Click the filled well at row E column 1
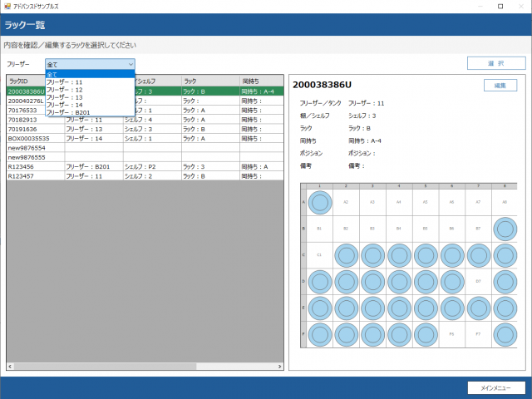 319,308
